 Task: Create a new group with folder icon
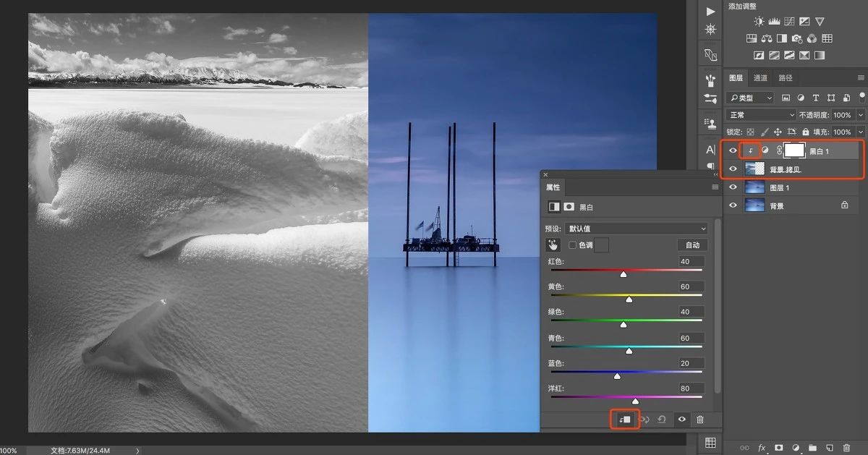pyautogui.click(x=812, y=448)
